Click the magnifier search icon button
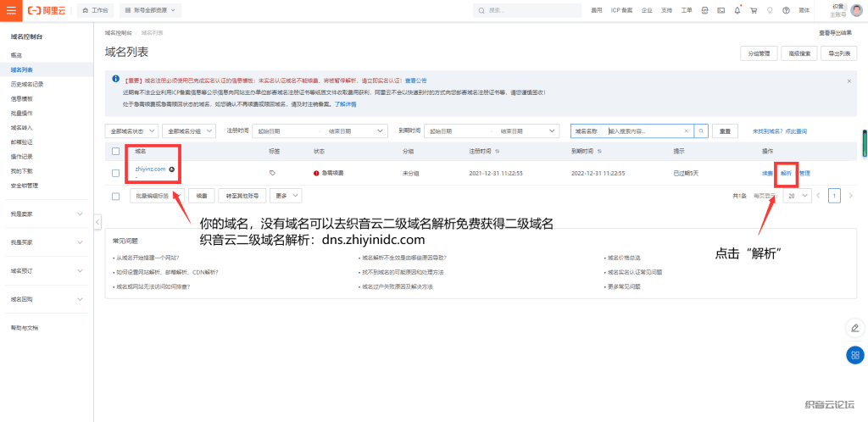The image size is (868, 422). pos(701,131)
